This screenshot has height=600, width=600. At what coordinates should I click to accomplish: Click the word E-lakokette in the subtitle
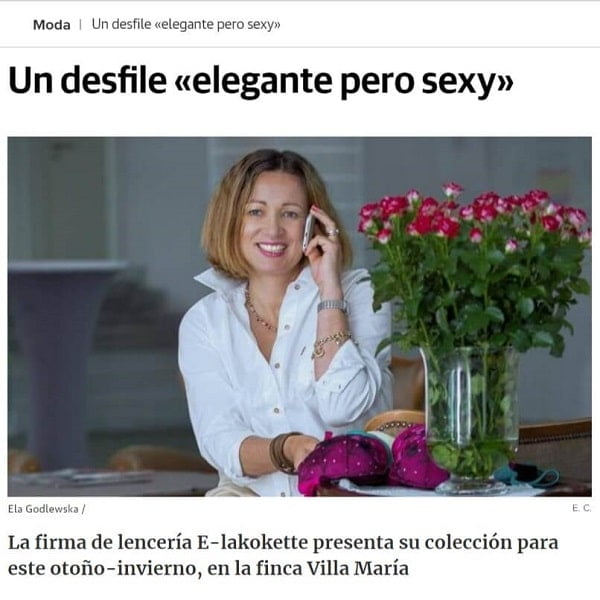tap(253, 543)
